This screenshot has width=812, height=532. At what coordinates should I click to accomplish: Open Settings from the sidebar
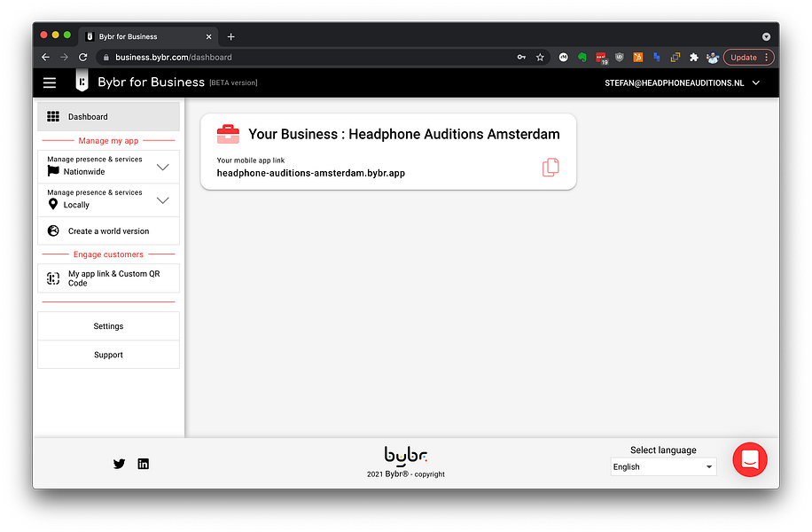point(108,325)
